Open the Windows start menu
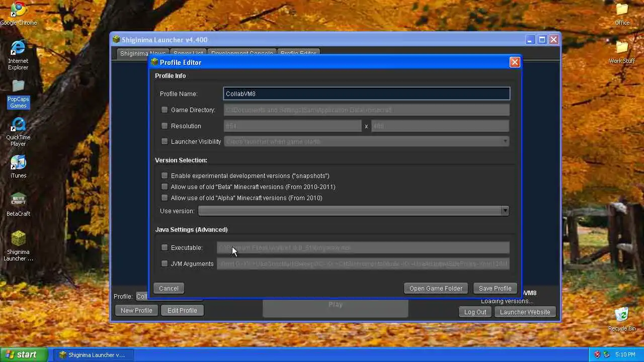Image resolution: width=644 pixels, height=362 pixels. click(x=24, y=354)
